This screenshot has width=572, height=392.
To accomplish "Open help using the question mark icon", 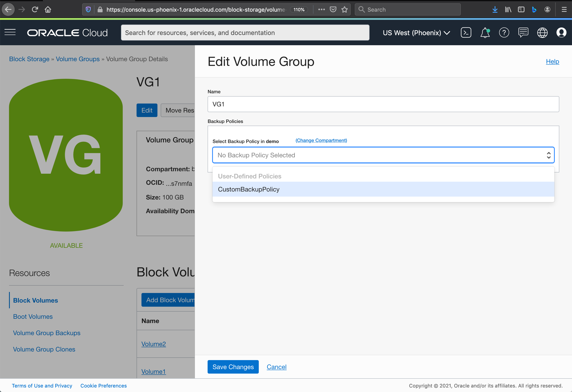I will pyautogui.click(x=504, y=32).
